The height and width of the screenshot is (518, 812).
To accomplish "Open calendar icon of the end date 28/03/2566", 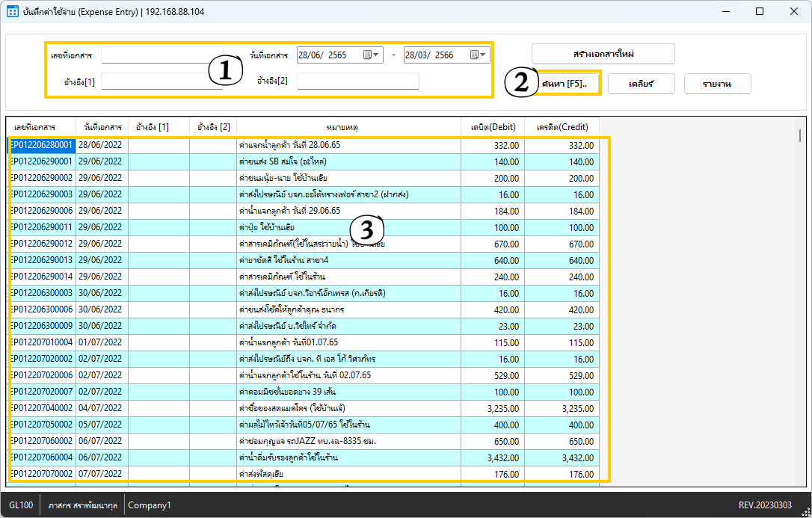I will [475, 55].
